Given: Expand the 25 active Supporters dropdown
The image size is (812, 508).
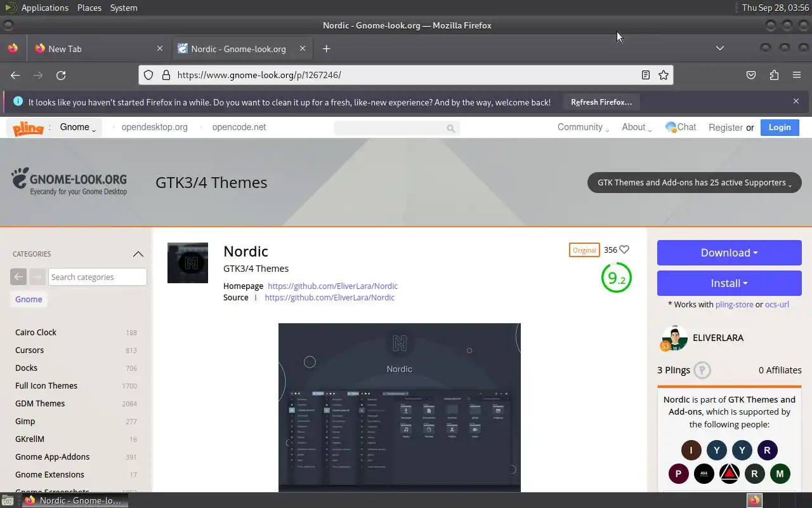Looking at the screenshot, I should [695, 182].
